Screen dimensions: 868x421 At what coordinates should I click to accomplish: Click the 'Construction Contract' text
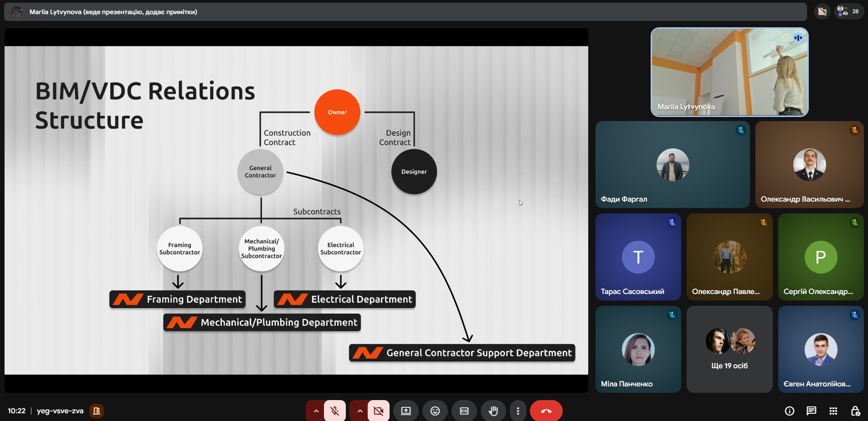287,137
